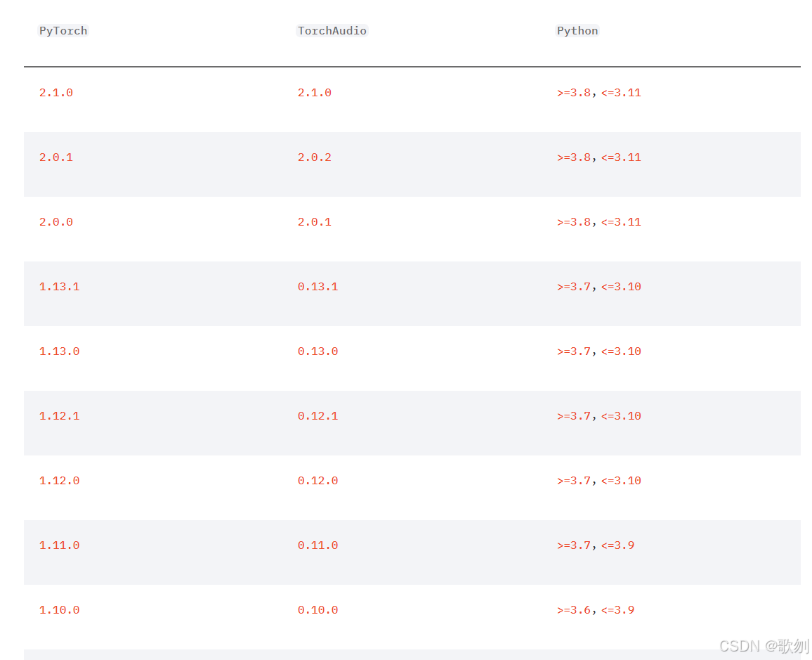This screenshot has height=660, width=812.
Task: Select TorchAudio version 0.11.0 cell
Action: coord(318,545)
